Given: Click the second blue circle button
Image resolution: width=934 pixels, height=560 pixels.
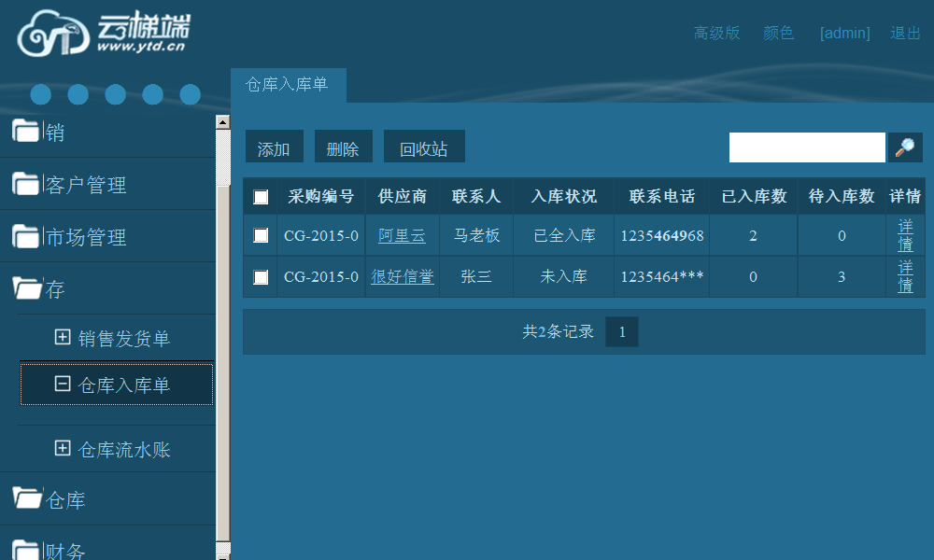Looking at the screenshot, I should pyautogui.click(x=78, y=94).
